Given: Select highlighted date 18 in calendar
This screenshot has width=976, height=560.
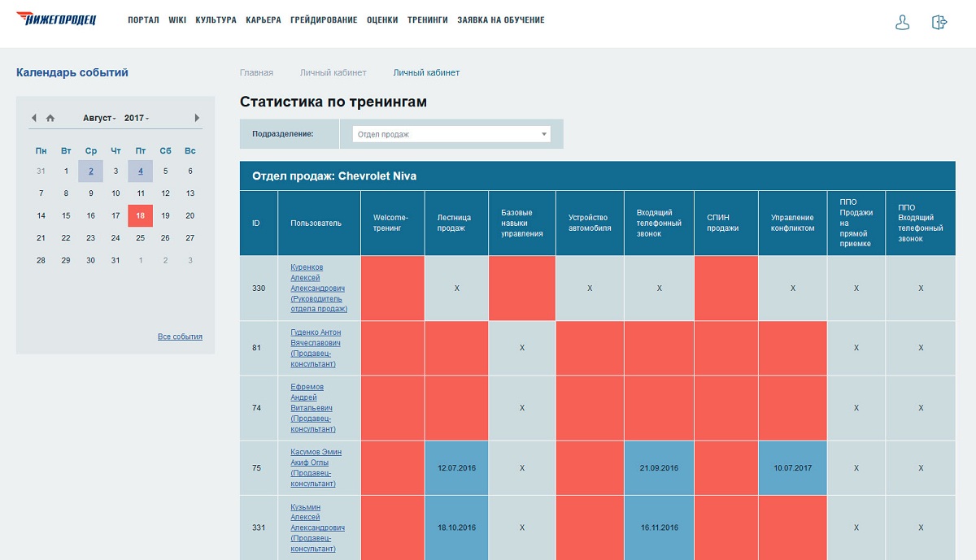Looking at the screenshot, I should [x=141, y=216].
